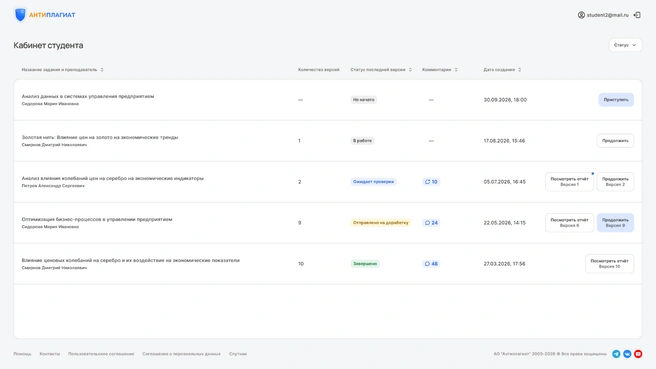Open the YouTube social link
656x369 pixels.
click(x=638, y=354)
